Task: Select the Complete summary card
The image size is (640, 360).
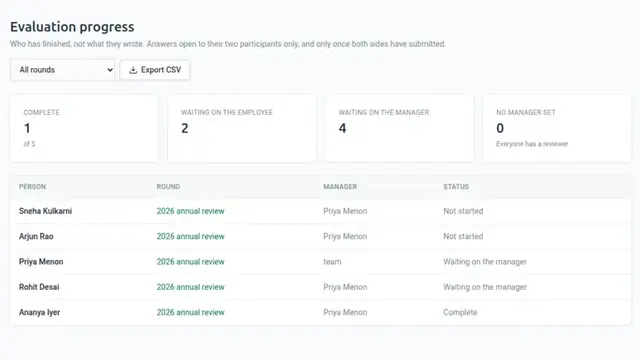Action: (x=84, y=129)
